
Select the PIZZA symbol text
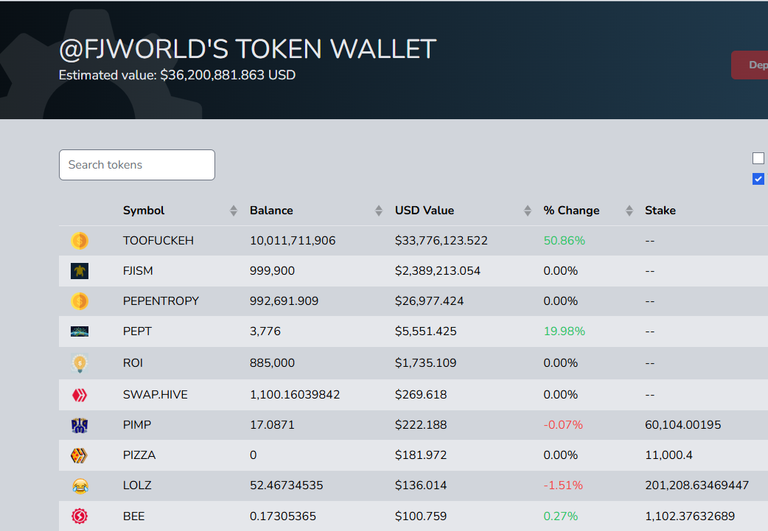pyautogui.click(x=139, y=456)
